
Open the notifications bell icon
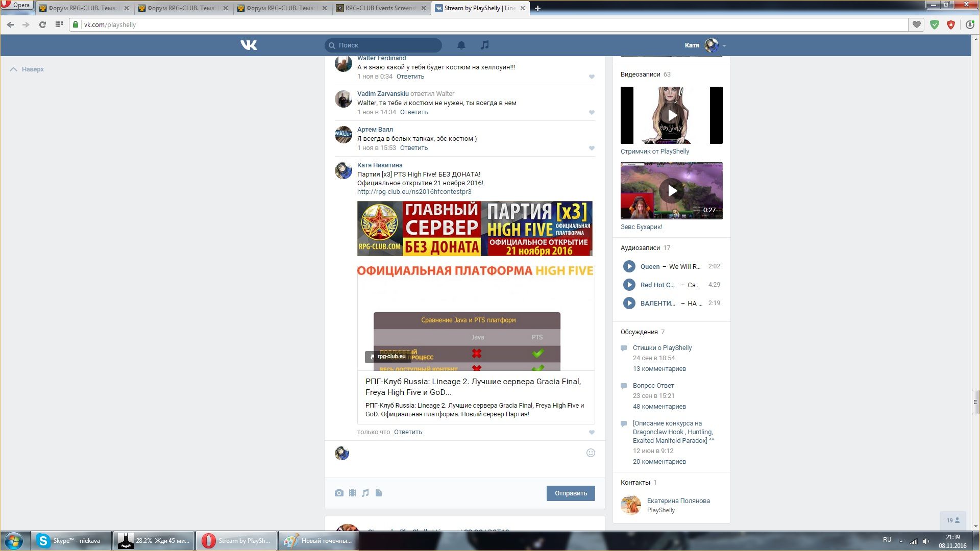point(461,45)
